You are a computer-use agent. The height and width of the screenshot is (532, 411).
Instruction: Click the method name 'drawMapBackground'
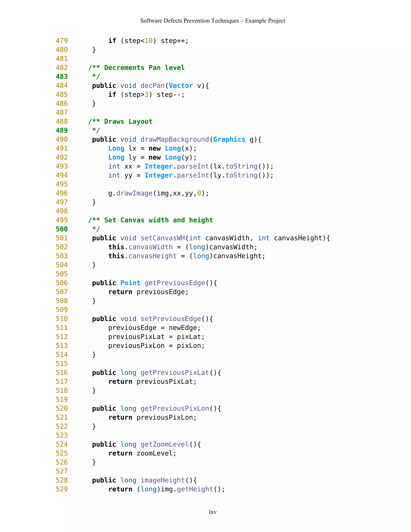175,139
